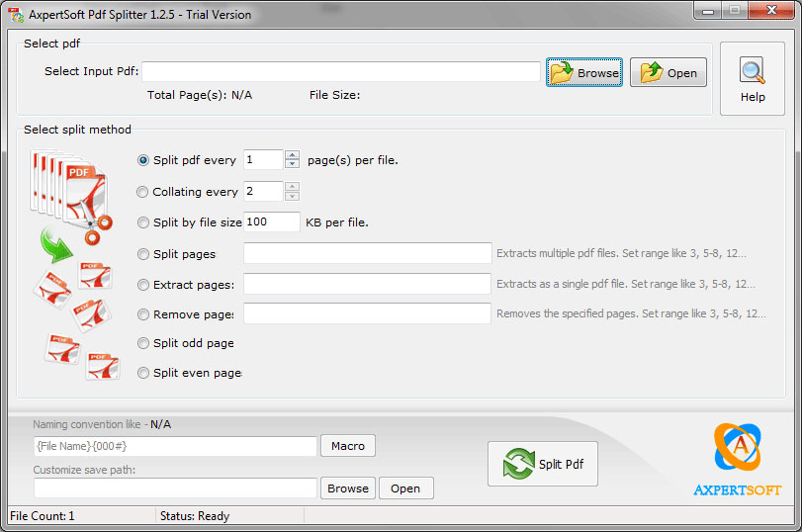The height and width of the screenshot is (532, 802).
Task: Increase the Collating every value spinner
Action: 292,187
